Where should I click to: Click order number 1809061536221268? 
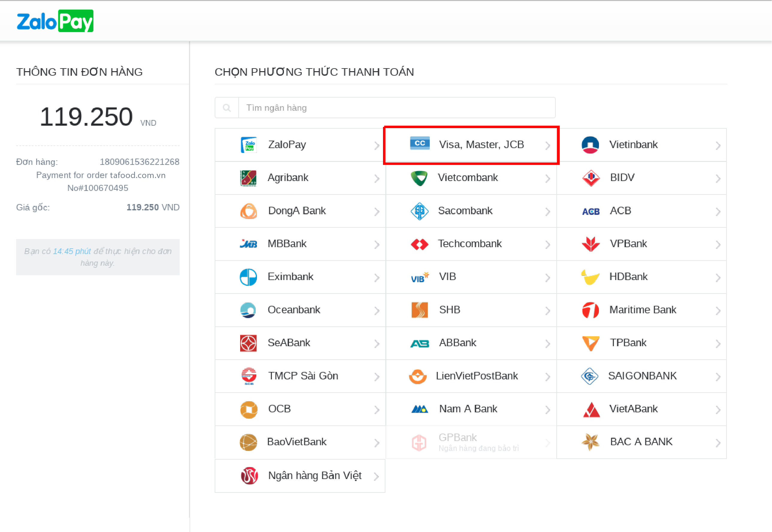140,162
